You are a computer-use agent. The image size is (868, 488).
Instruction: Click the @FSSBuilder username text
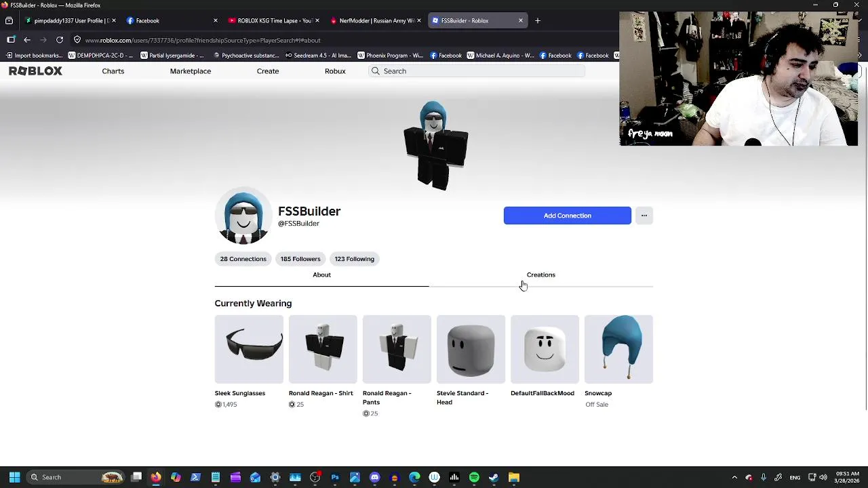pos(298,224)
